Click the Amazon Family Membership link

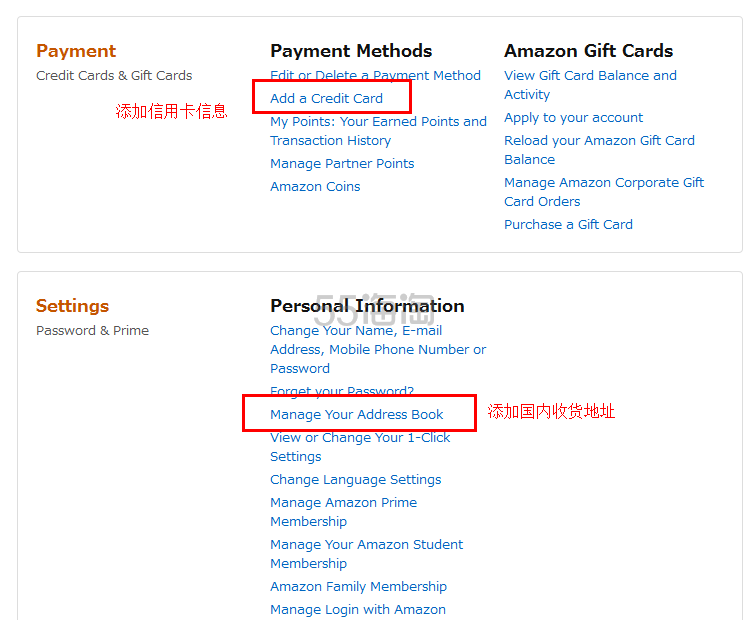point(358,587)
